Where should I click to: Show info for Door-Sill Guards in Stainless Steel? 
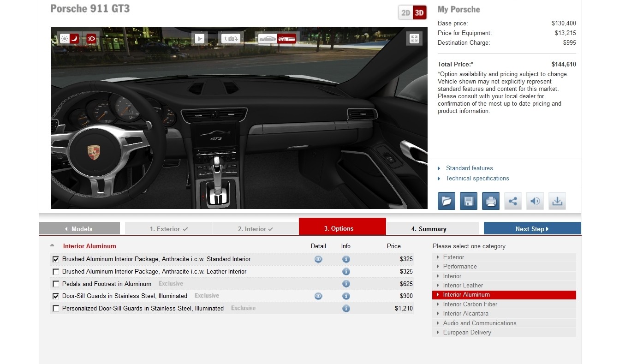[x=346, y=296]
